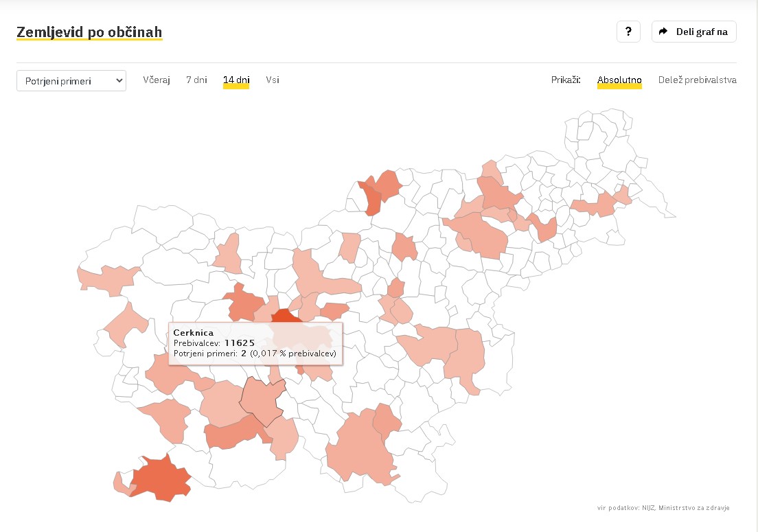758x532 pixels.
Task: Show all data with "Vsi"
Action: 273,80
